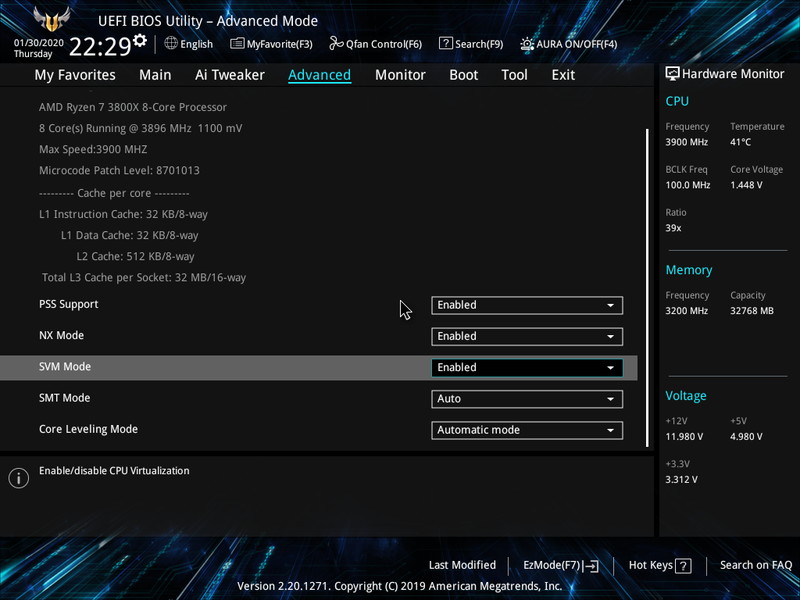Click the 22:29 clock display
This screenshot has height=600, width=800.
tap(100, 47)
